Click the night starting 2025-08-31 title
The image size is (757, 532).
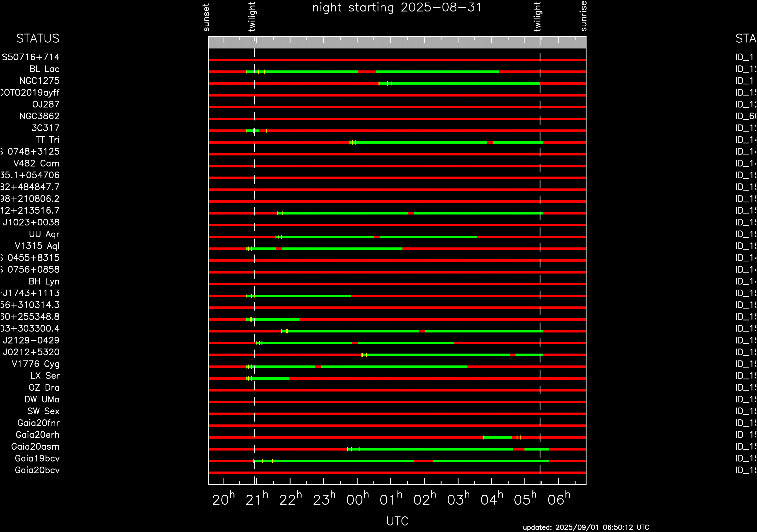397,8
